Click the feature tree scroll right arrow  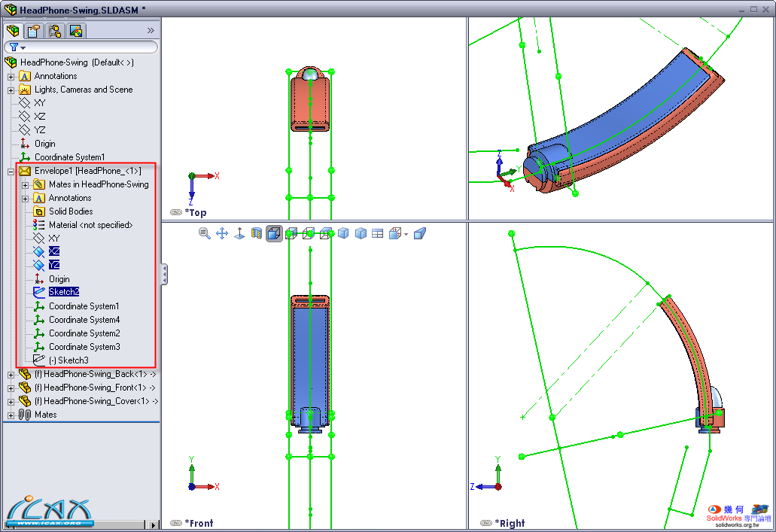pos(155,524)
